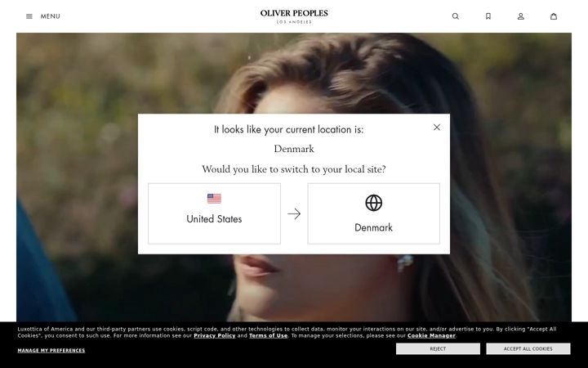Switch to the Denmark site
The height and width of the screenshot is (368, 588).
(x=373, y=213)
